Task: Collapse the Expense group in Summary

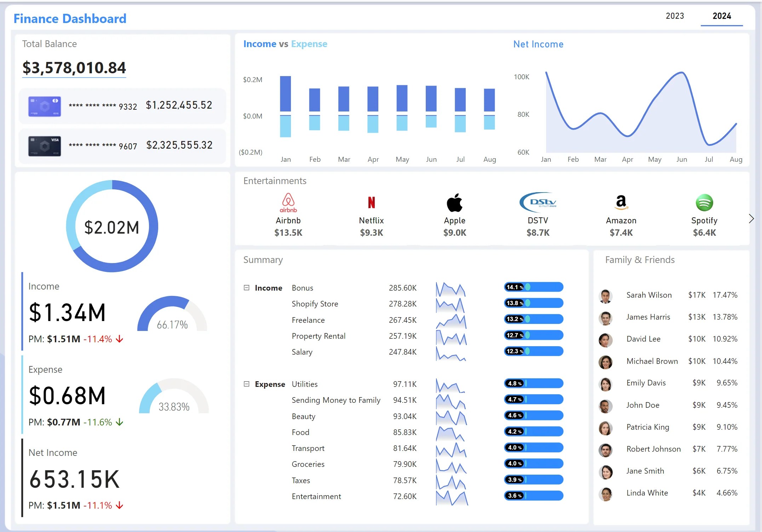Action: point(247,384)
